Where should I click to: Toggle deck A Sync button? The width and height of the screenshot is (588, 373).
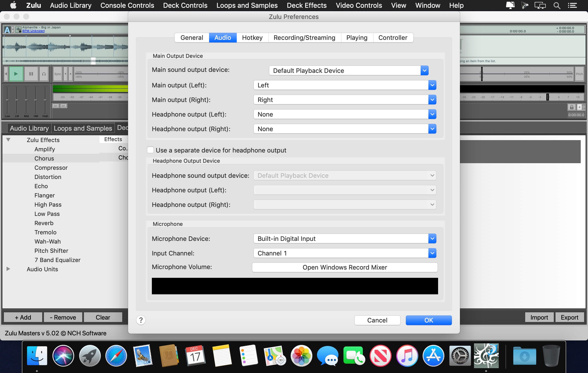click(x=58, y=74)
